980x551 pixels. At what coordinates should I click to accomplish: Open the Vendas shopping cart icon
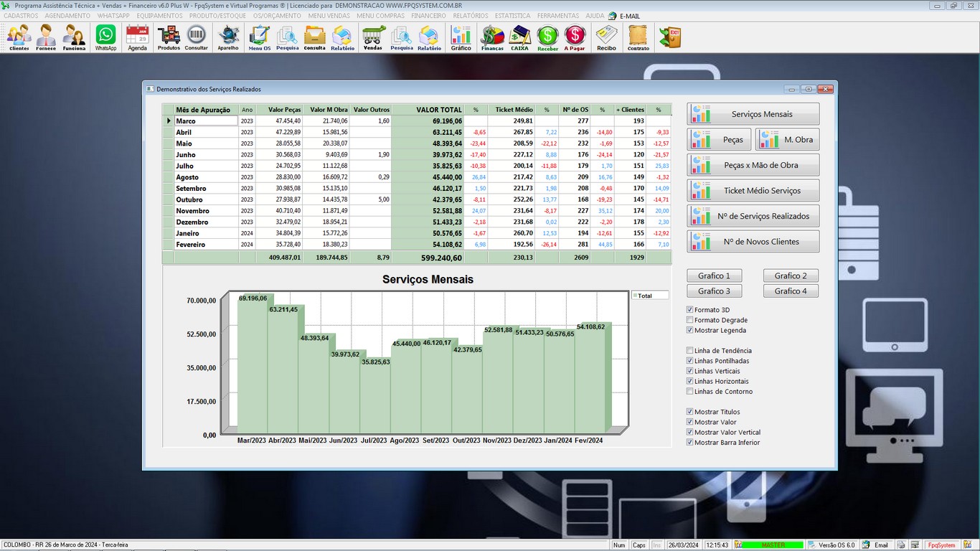[373, 37]
